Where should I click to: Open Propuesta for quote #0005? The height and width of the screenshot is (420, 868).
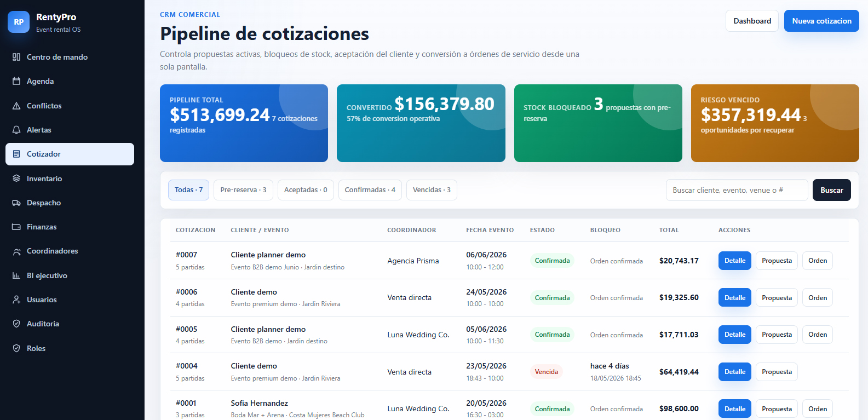pos(777,335)
